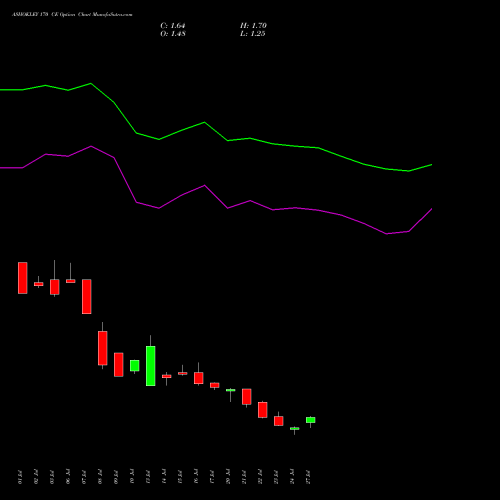Screen dimensions: 500x500
Task: Click the high value H: 1.70
Action: (x=253, y=26)
